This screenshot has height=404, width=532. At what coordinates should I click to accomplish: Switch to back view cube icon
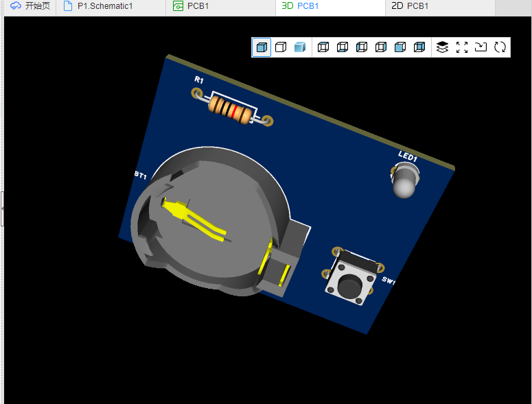point(419,47)
